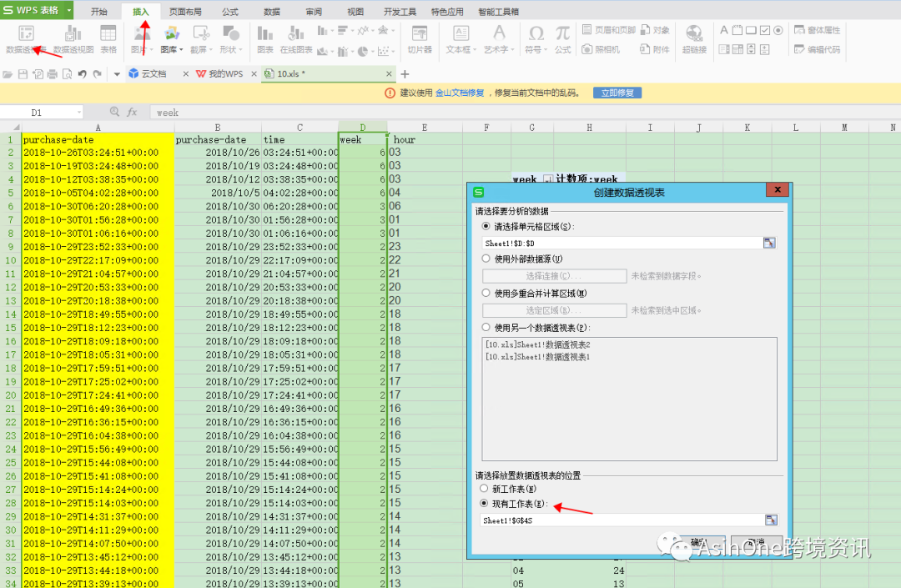Open the WPS 表格 application menu arrow

tap(69, 10)
